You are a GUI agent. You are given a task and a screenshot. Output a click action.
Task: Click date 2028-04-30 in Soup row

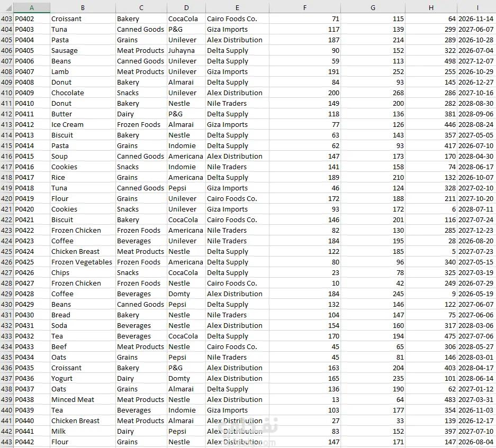[477, 156]
